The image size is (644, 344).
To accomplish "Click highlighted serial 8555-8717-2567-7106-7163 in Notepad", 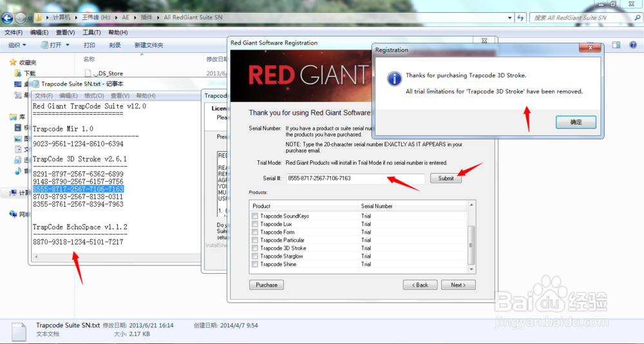I will tap(78, 189).
